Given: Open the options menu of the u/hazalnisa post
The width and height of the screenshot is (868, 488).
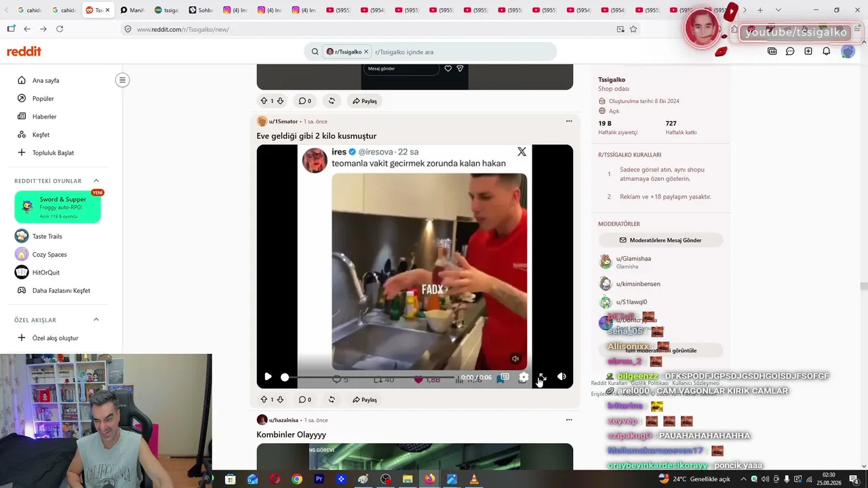Looking at the screenshot, I should tap(569, 420).
